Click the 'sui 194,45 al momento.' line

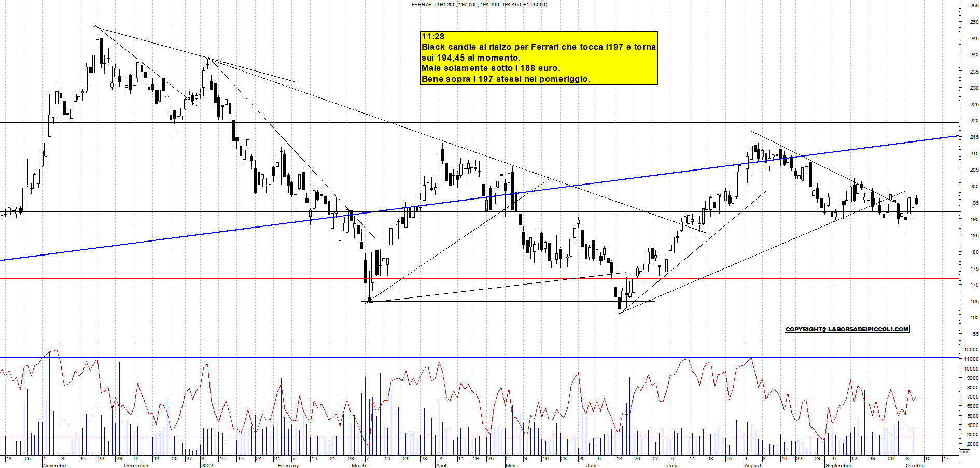pos(471,58)
